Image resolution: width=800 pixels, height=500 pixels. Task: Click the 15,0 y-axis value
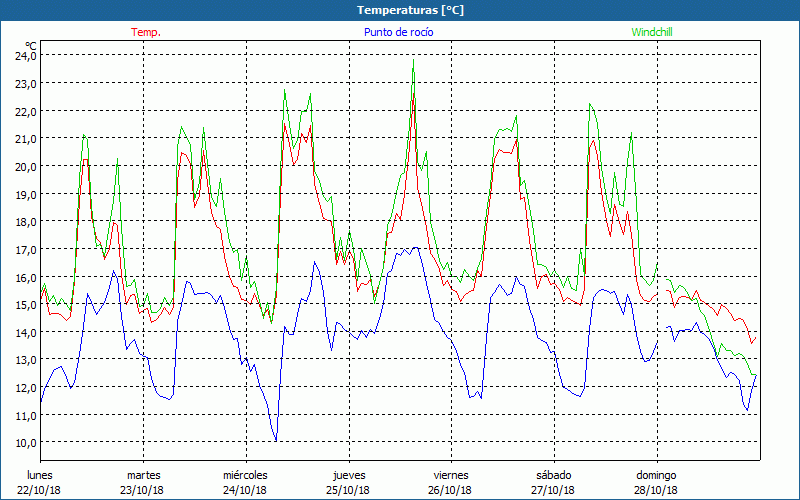[26, 305]
